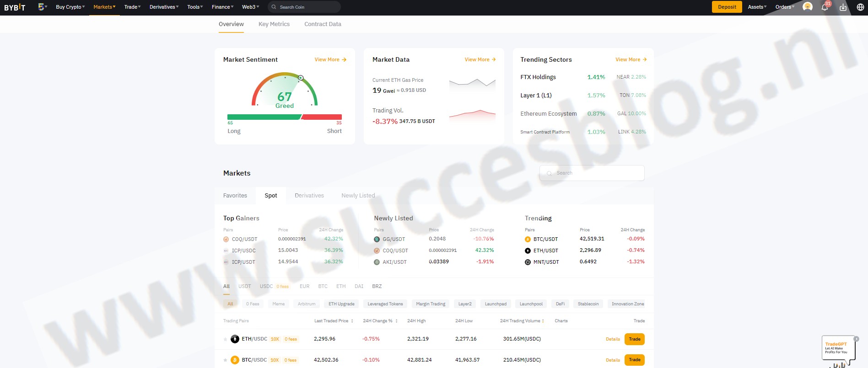Open the language globe icon
This screenshot has width=868, height=368.
tap(860, 7)
